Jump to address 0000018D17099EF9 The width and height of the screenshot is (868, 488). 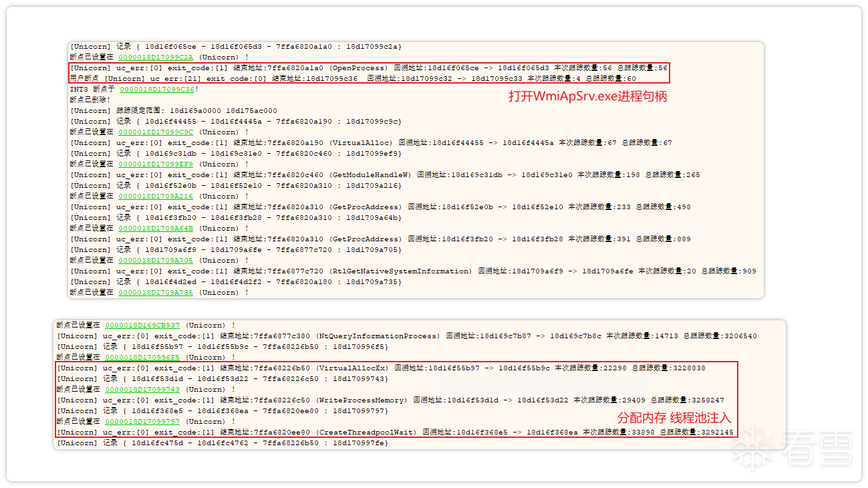click(155, 164)
